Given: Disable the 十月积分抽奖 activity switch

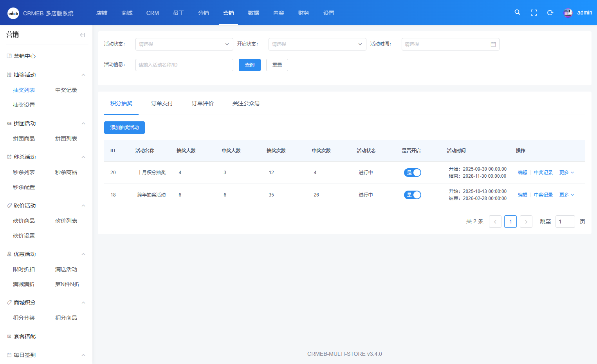Looking at the screenshot, I should [x=412, y=173].
